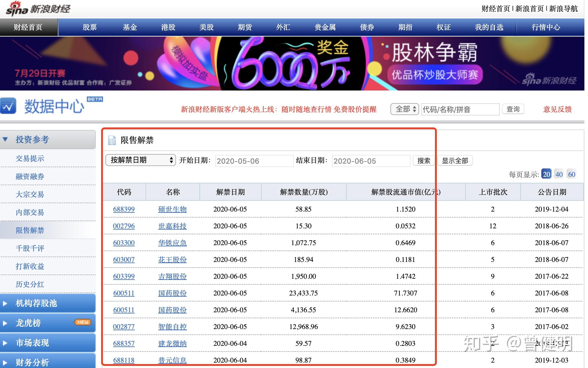Open the 期货 nav menu item
This screenshot has height=368, width=588.
[x=245, y=27]
